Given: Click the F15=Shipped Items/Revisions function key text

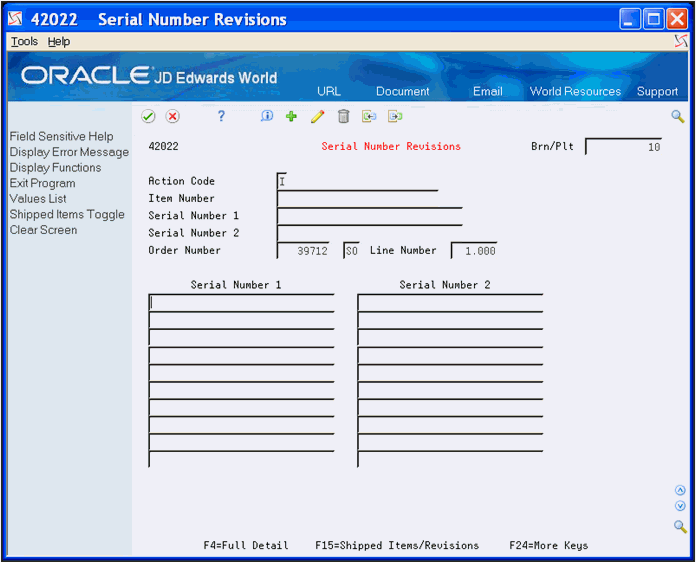Looking at the screenshot, I should tap(397, 545).
